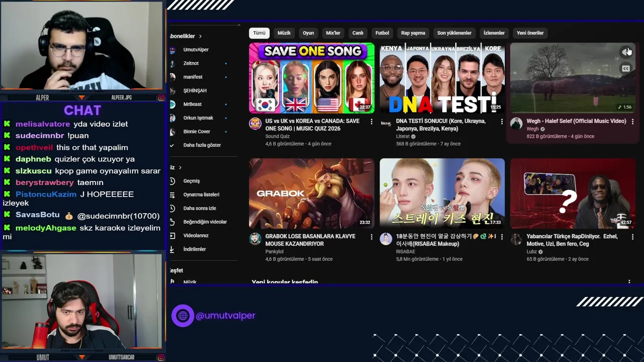
Task: Click the Geçmiş history clock icon
Action: 173,181
